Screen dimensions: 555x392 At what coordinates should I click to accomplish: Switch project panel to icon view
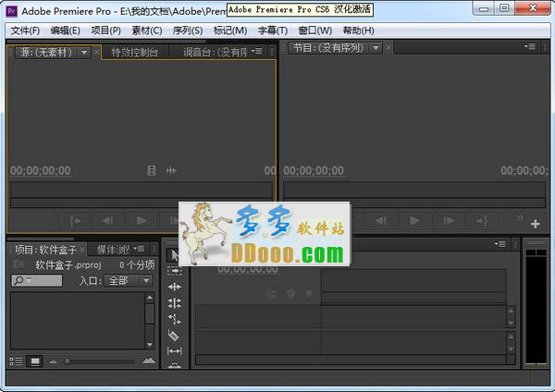pyautogui.click(x=35, y=361)
